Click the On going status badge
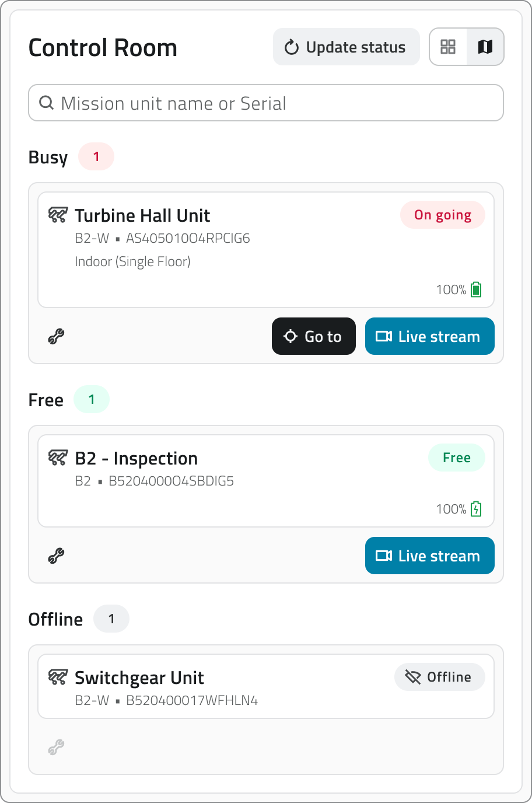 point(443,215)
